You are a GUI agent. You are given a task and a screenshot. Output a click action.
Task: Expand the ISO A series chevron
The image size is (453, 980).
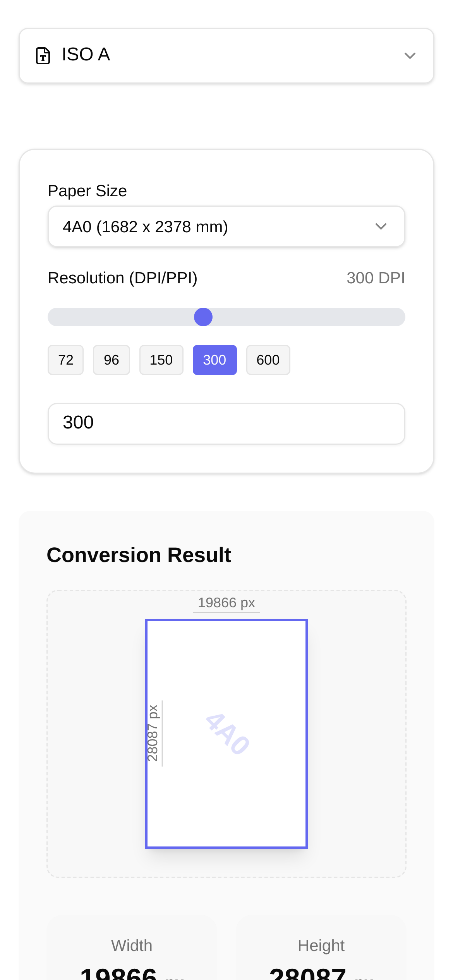tap(410, 56)
